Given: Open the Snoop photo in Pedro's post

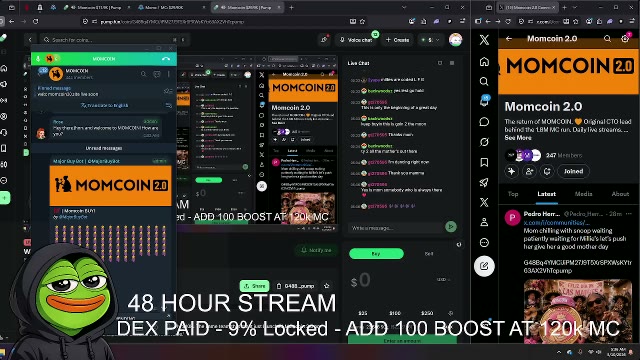Looking at the screenshot, I should (578, 311).
